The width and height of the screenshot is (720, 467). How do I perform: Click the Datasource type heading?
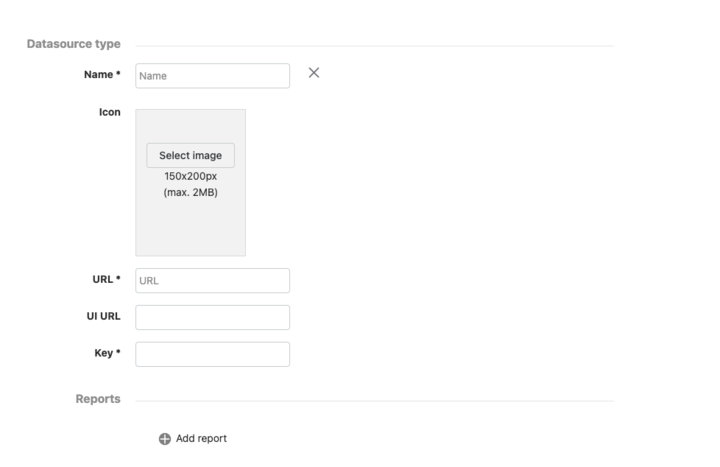[x=73, y=44]
